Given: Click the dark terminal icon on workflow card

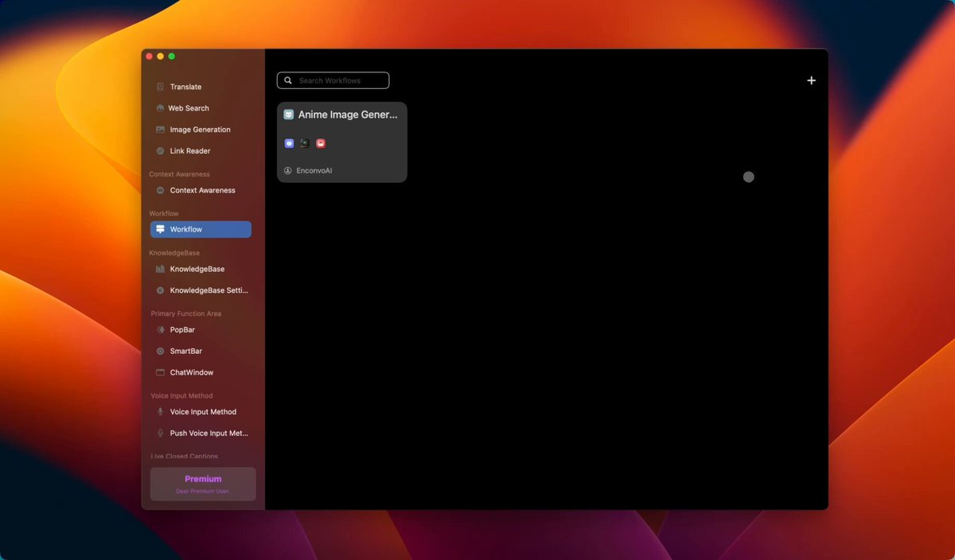Looking at the screenshot, I should [305, 143].
